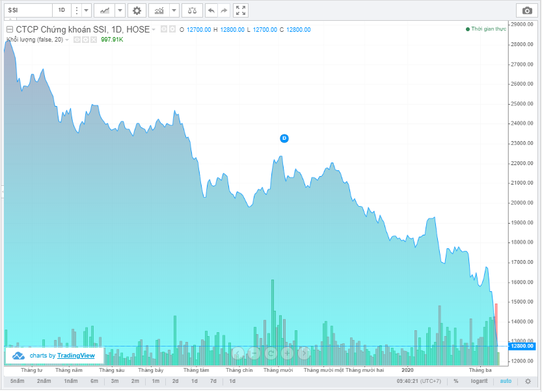Select the 2năm time range

(44, 382)
